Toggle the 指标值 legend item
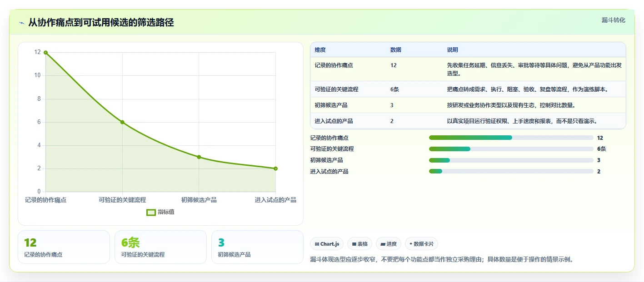Viewport: 644px width, 282px height. coord(160,212)
